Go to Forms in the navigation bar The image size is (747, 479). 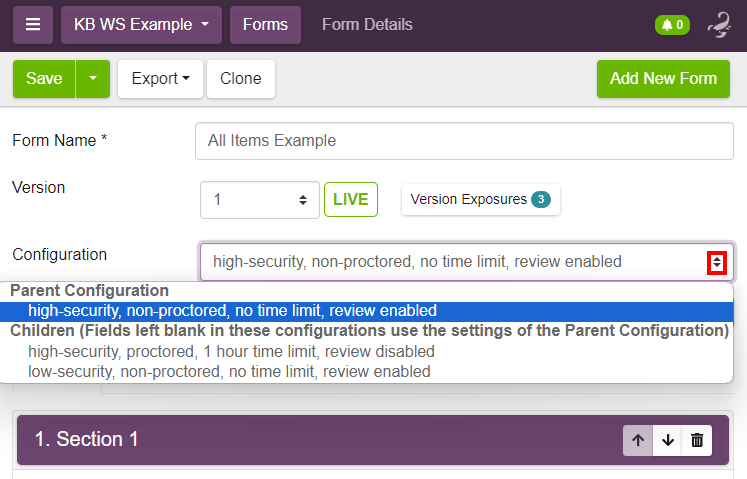(x=265, y=25)
